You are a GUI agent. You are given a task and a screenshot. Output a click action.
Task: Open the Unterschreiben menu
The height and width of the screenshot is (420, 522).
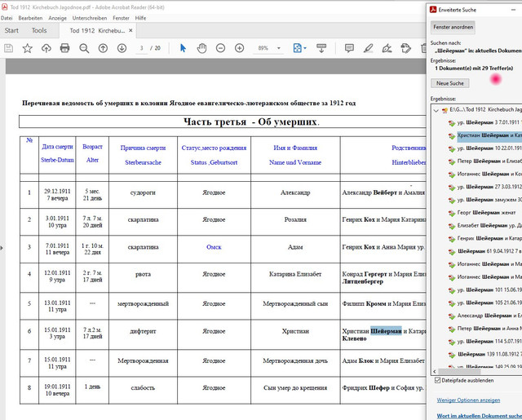[90, 18]
